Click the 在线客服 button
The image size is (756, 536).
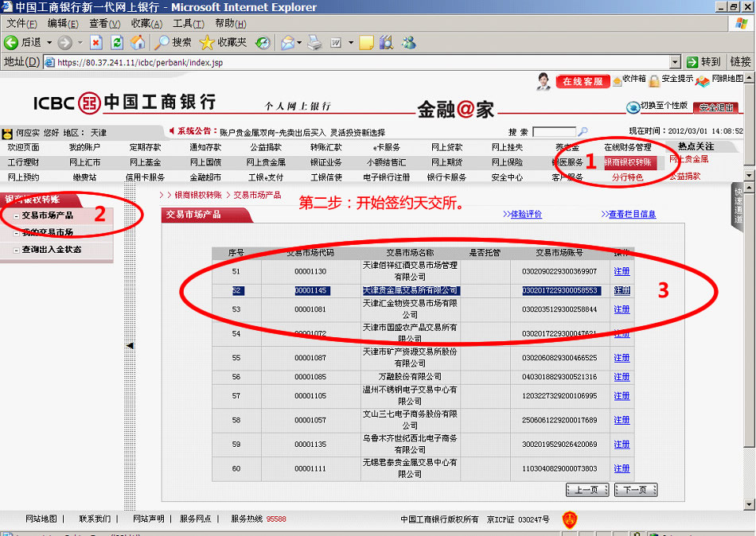[x=583, y=81]
